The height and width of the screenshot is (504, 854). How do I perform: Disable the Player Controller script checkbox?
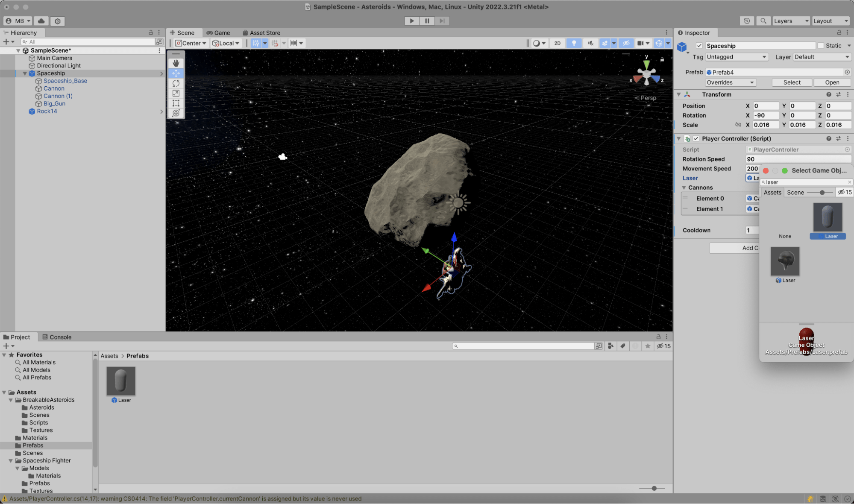pyautogui.click(x=696, y=138)
